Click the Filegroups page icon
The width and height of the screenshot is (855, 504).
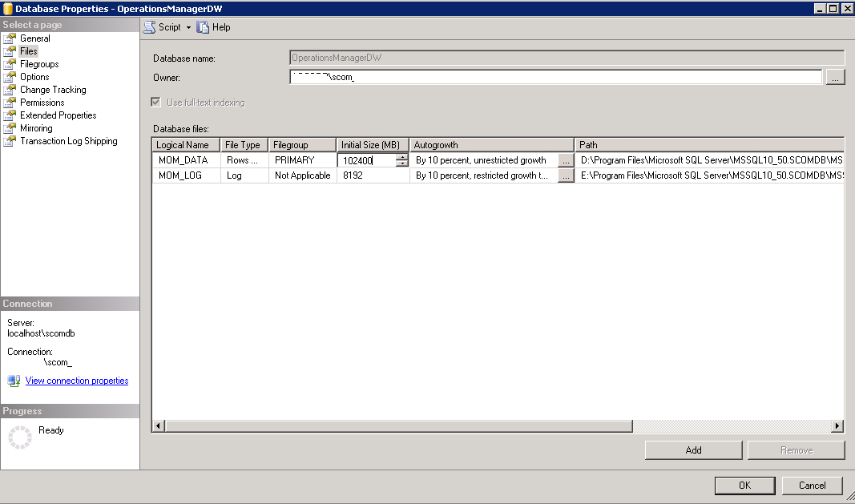click(10, 64)
